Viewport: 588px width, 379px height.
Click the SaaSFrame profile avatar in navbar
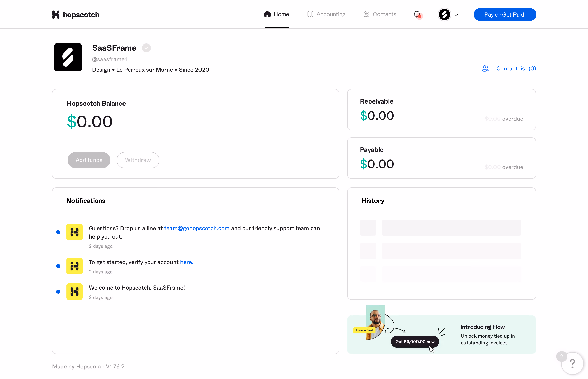(x=444, y=14)
